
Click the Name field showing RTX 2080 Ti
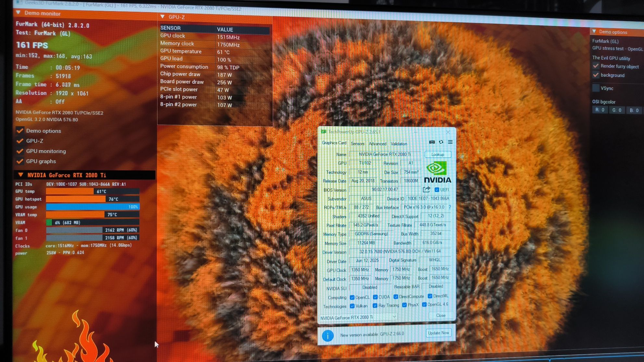pyautogui.click(x=385, y=154)
